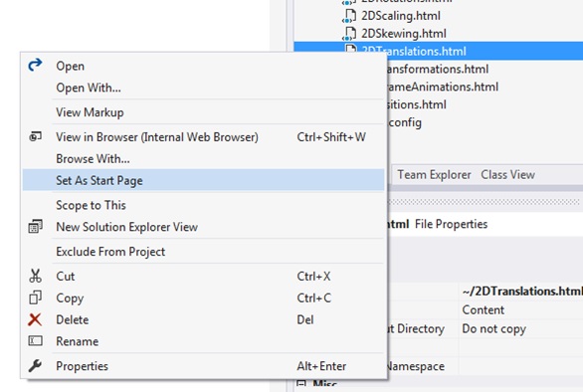Click the blue Open arrow icon
Viewport: 583px width, 392px height.
click(36, 65)
